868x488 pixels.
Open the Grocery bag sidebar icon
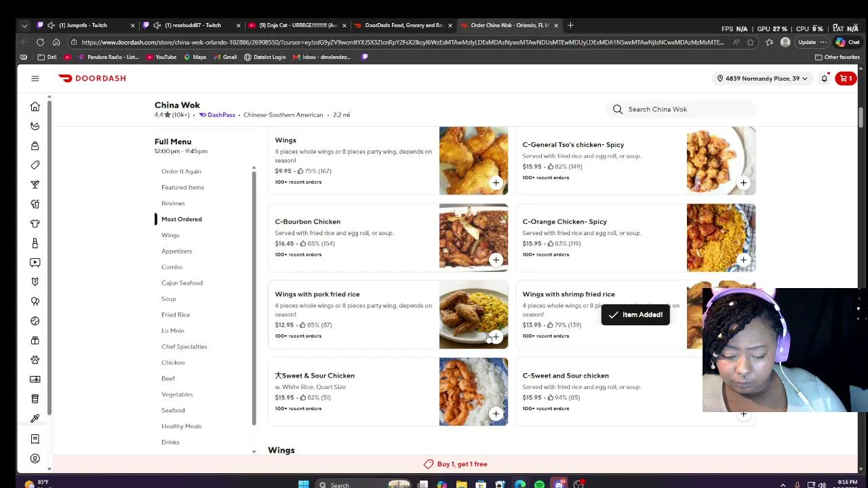click(x=35, y=146)
